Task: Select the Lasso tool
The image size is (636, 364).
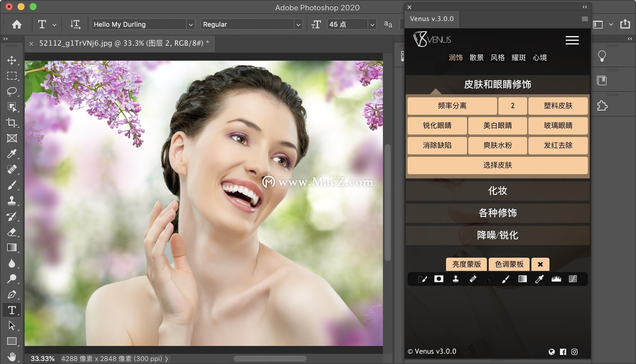Action: coord(12,91)
